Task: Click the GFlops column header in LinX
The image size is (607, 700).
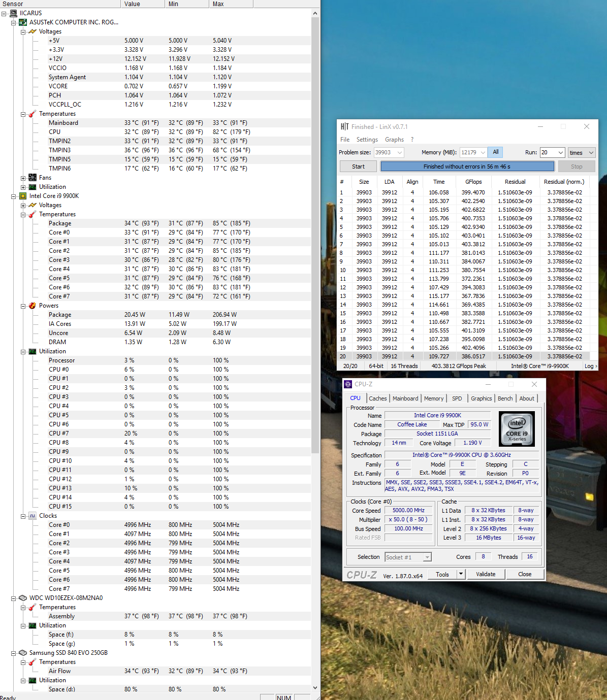Action: click(473, 182)
